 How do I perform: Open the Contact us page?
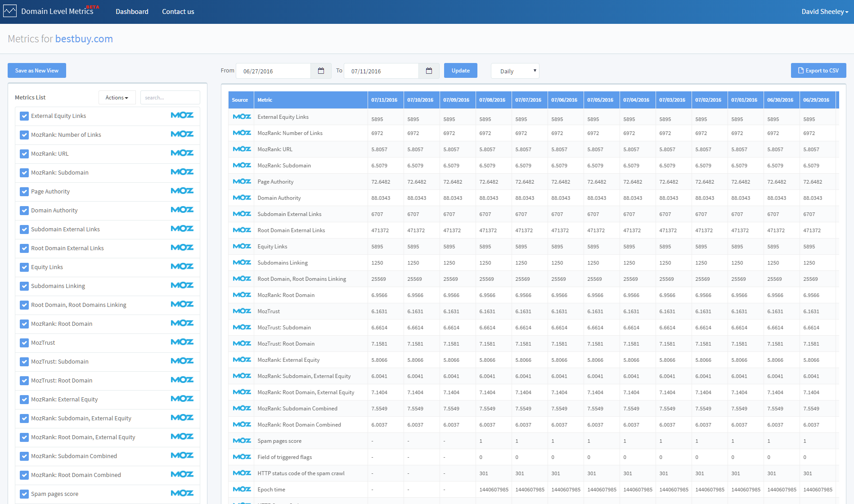tap(178, 11)
